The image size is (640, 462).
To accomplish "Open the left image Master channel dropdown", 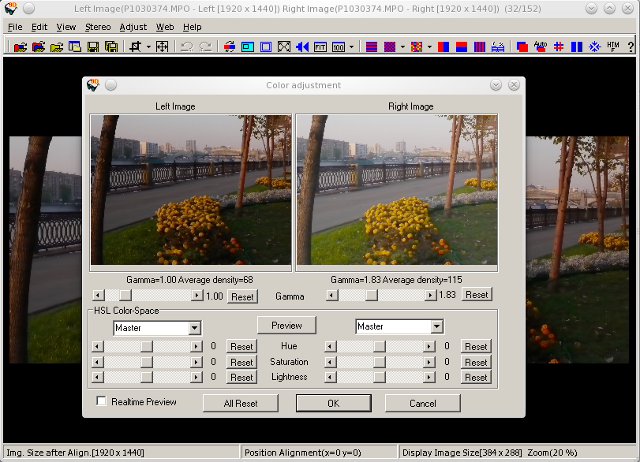I will click(195, 328).
